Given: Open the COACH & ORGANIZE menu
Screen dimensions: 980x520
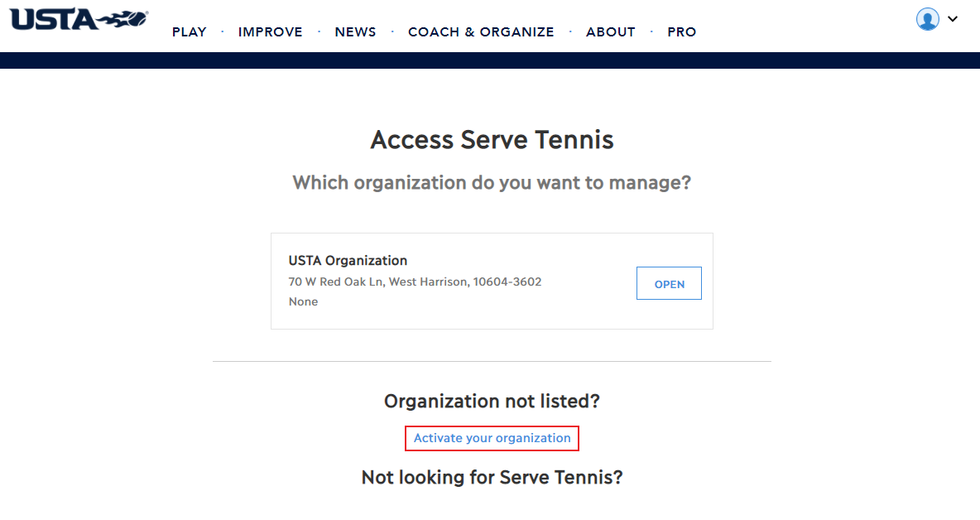Looking at the screenshot, I should point(481,31).
